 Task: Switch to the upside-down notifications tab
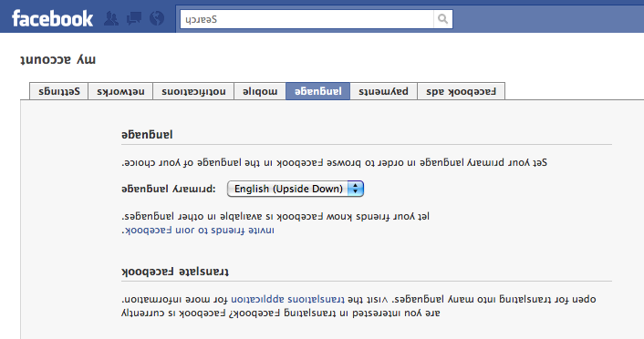pos(193,91)
